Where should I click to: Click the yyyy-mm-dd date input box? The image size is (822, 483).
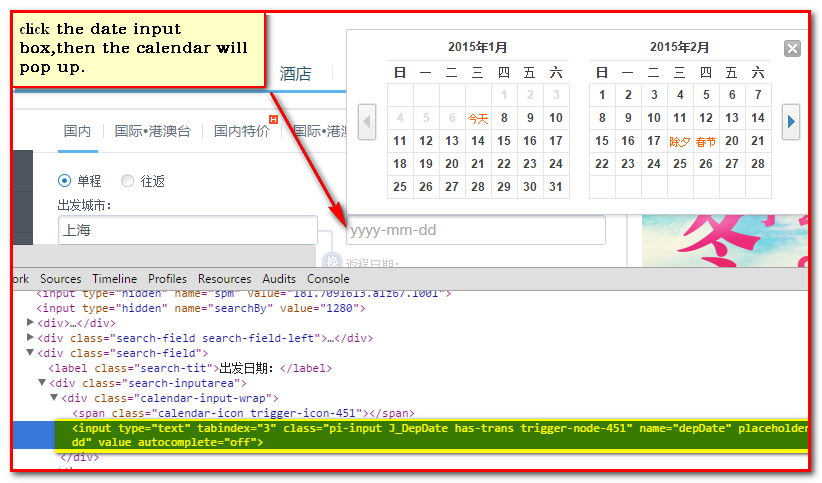475,230
